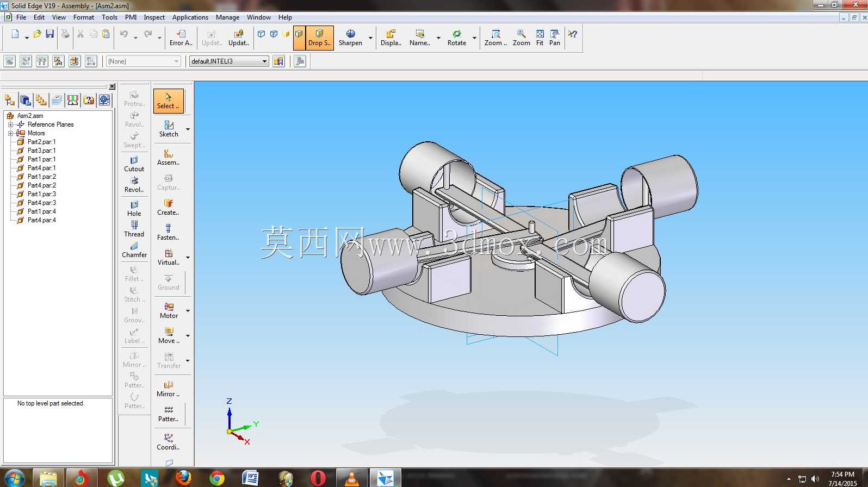Viewport: 868px width, 487px height.
Task: Toggle the Part3.par:1 visibility checkbox
Action: pos(21,151)
